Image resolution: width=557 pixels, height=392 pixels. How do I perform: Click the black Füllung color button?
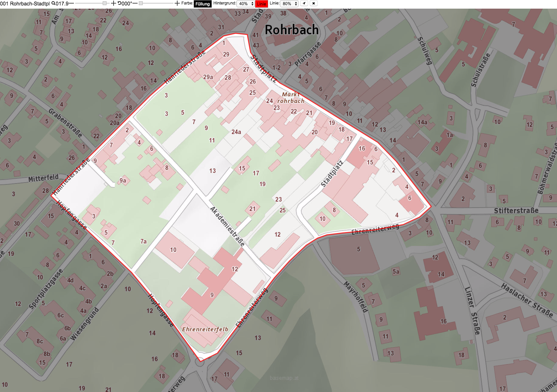pos(203,4)
